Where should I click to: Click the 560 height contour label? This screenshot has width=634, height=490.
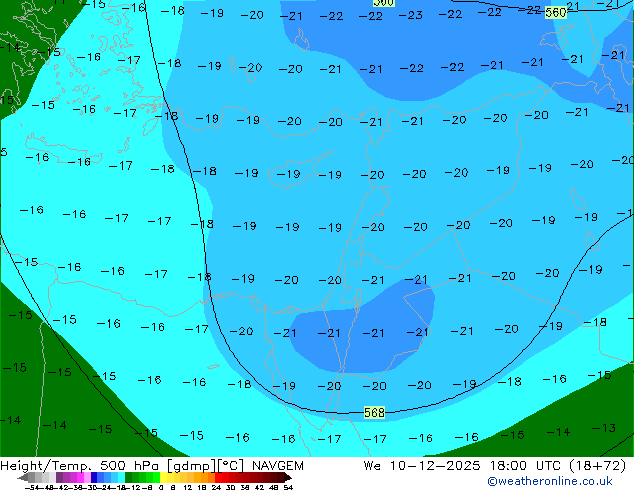tap(555, 13)
